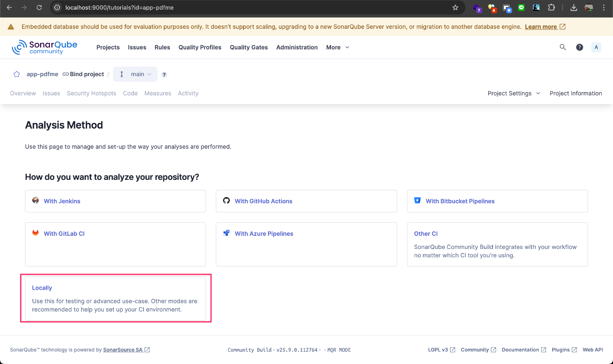This screenshot has height=364, width=613.
Task: Switch to the Overview project tab
Action: pyautogui.click(x=23, y=93)
